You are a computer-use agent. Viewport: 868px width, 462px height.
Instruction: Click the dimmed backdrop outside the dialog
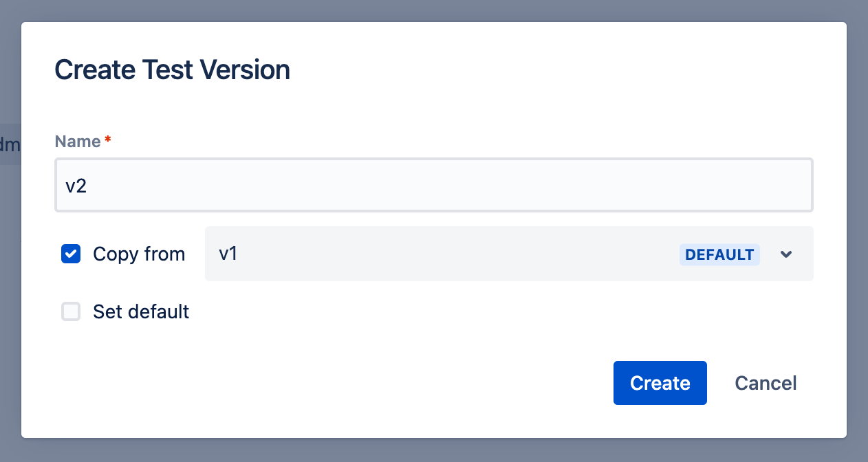(434, 450)
